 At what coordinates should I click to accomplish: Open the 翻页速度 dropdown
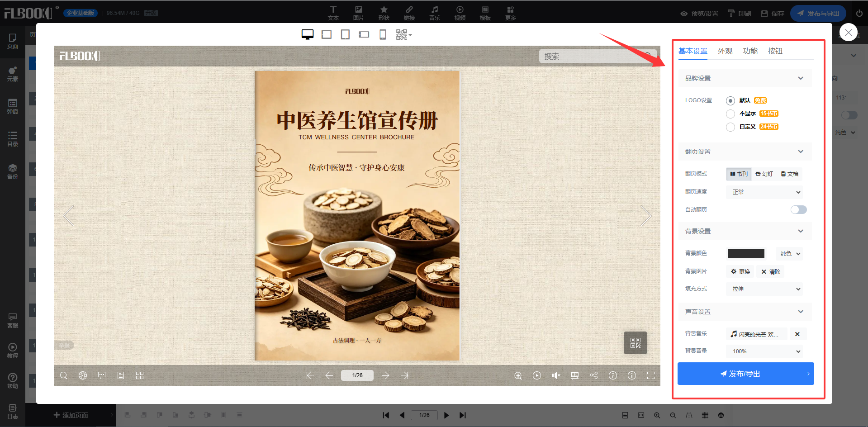click(764, 192)
